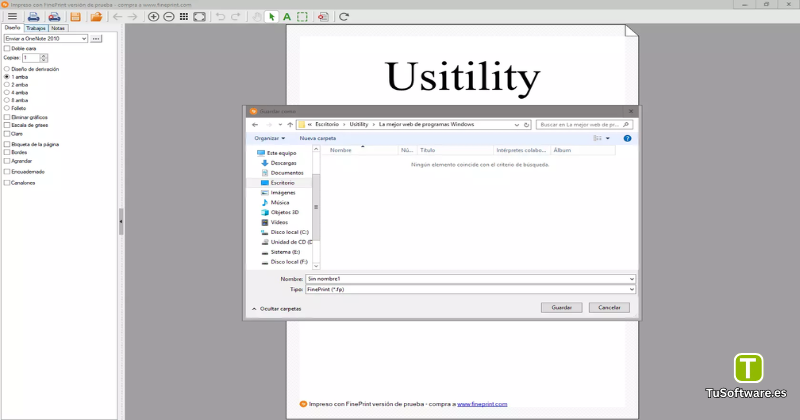Click the orange save disk icon

(76, 17)
